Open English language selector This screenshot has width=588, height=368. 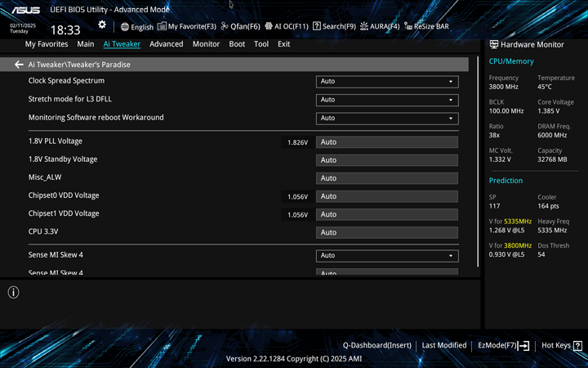(136, 26)
